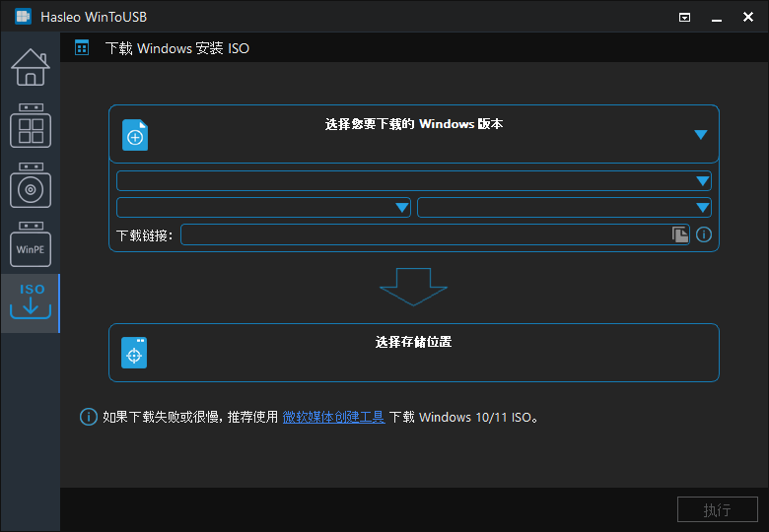
Task: Open the lower-left combo box under version
Action: point(263,207)
